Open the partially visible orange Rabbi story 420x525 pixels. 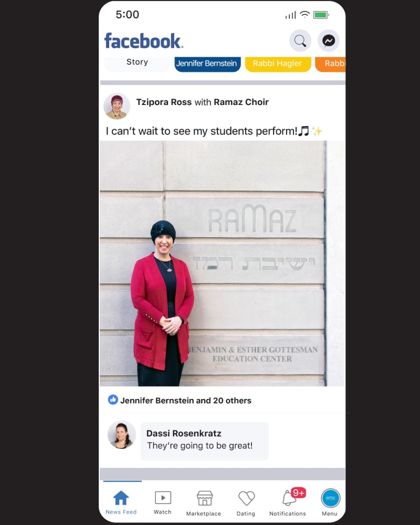[330, 64]
